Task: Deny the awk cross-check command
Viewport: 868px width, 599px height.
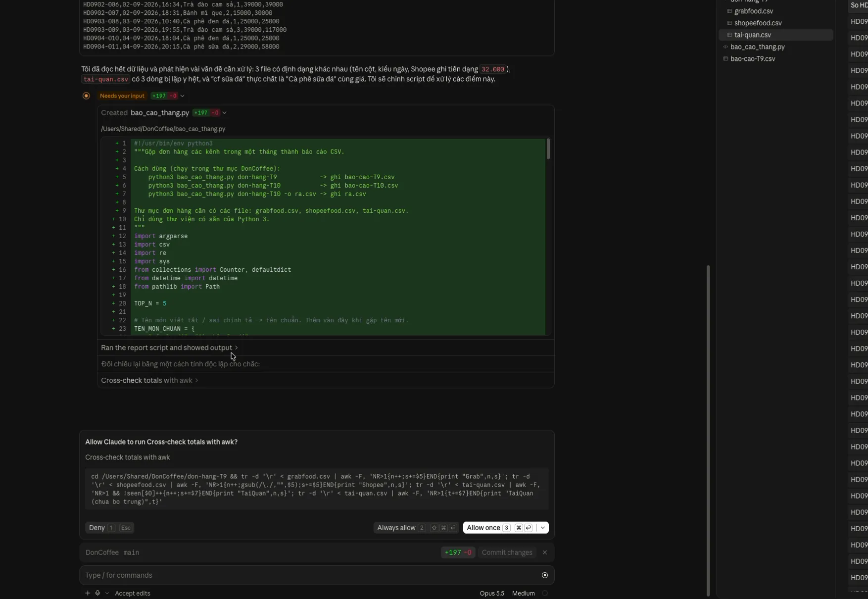Action: (x=109, y=528)
